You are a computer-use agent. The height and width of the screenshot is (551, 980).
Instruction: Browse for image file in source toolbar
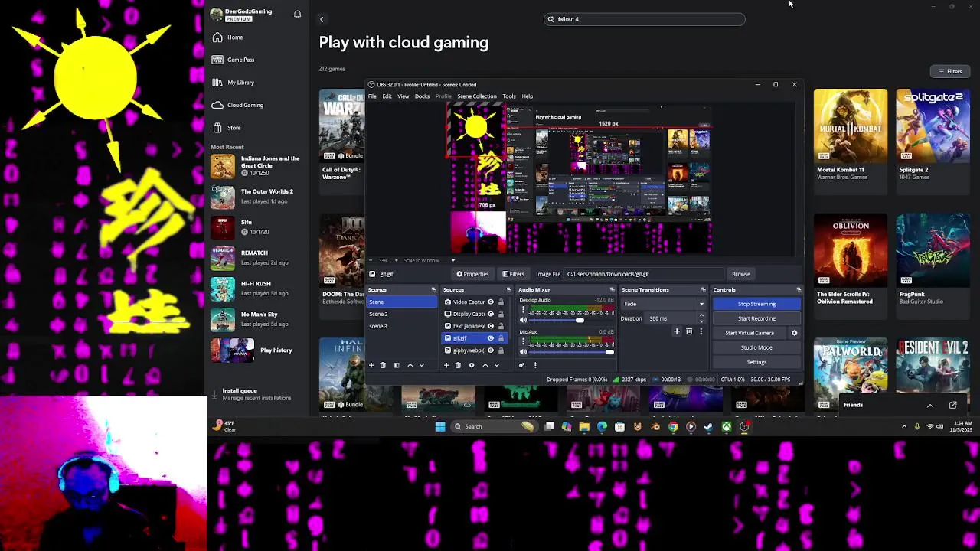740,274
